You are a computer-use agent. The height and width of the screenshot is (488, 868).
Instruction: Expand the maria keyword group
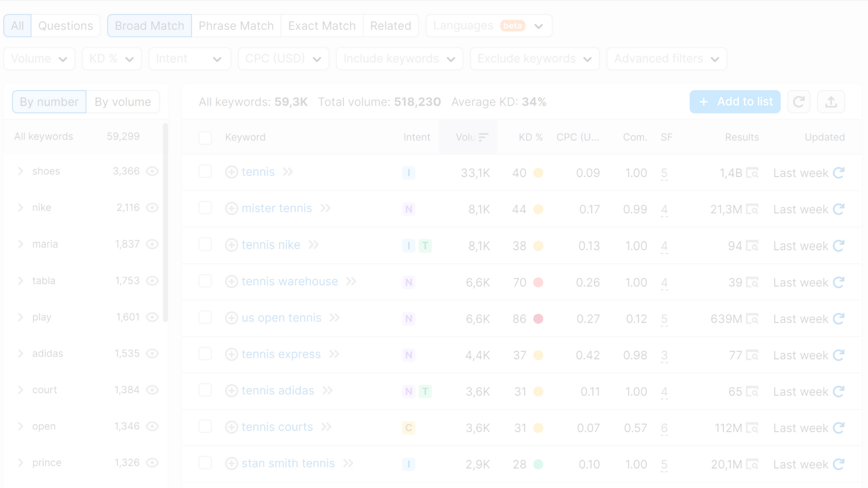click(20, 244)
